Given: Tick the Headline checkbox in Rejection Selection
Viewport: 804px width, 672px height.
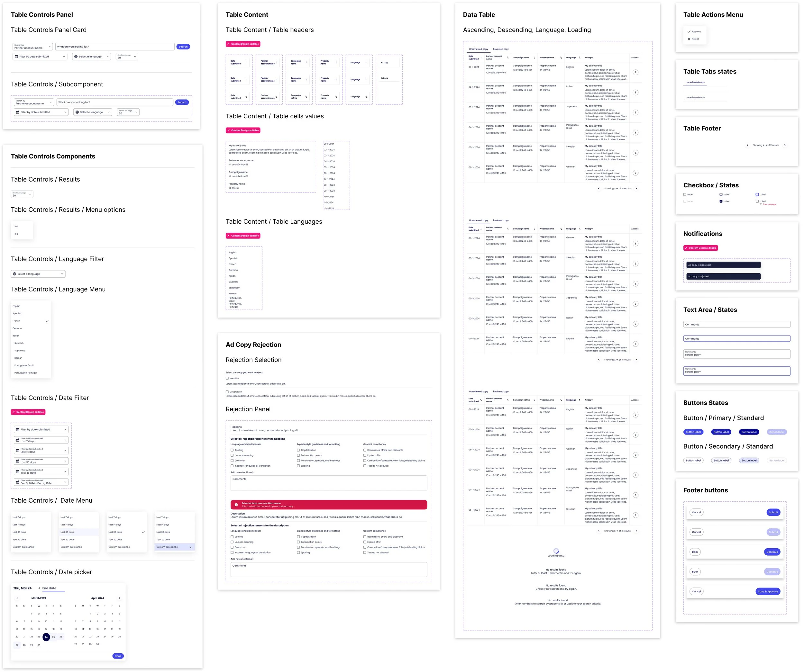Looking at the screenshot, I should [227, 379].
